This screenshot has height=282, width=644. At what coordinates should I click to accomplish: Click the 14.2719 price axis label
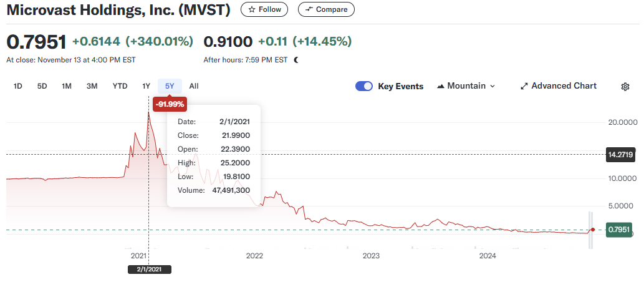[x=620, y=155]
